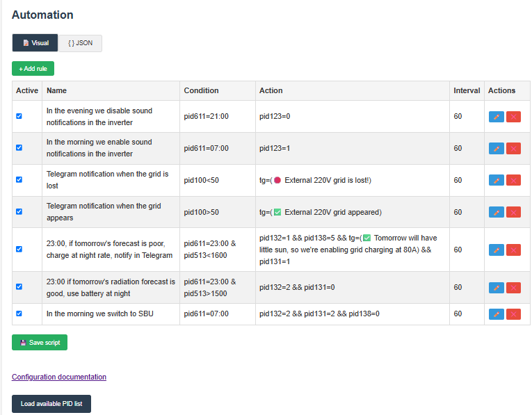Image resolution: width=532 pixels, height=415 pixels.
Task: Click the External 220V grid is lost action
Action: pyautogui.click(x=315, y=180)
